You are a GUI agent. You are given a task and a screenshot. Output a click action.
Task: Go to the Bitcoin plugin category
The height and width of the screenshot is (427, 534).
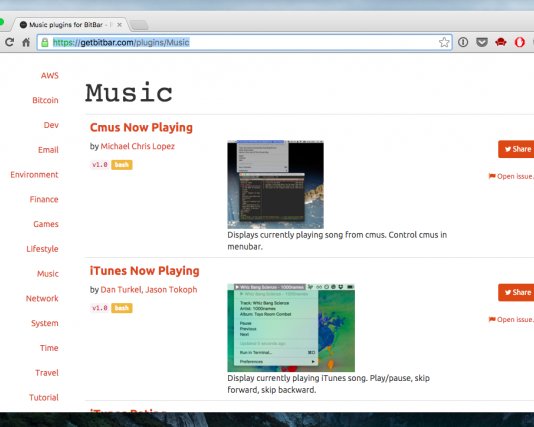click(x=45, y=100)
